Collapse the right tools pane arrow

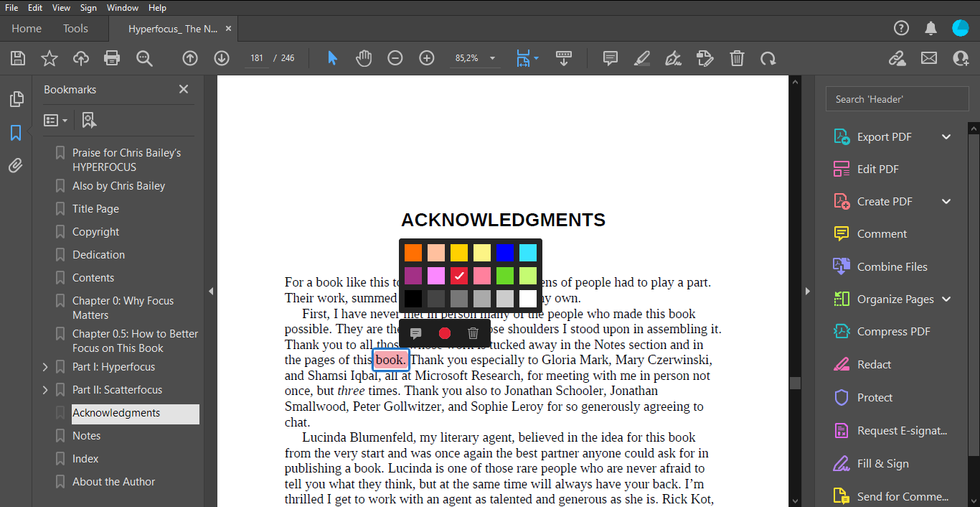(807, 291)
